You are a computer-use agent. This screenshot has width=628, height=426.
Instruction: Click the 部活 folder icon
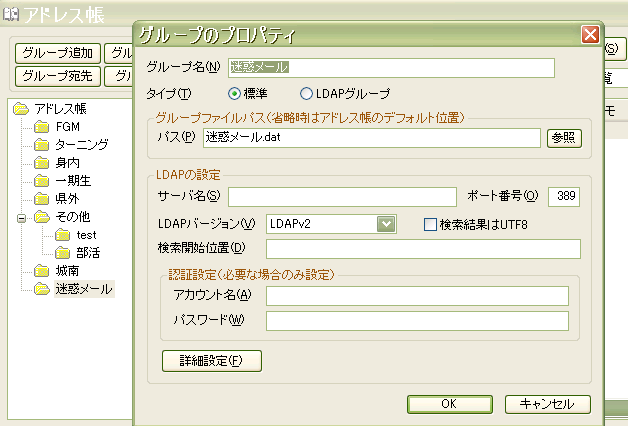62,253
